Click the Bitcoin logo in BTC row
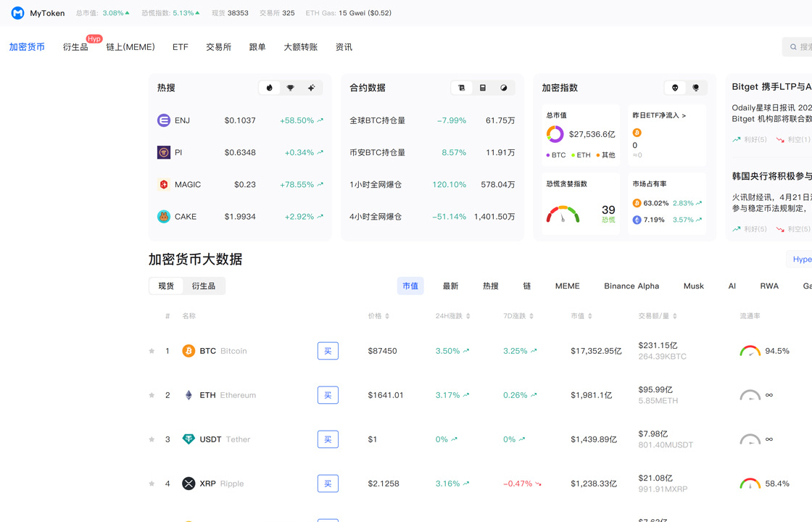 188,351
